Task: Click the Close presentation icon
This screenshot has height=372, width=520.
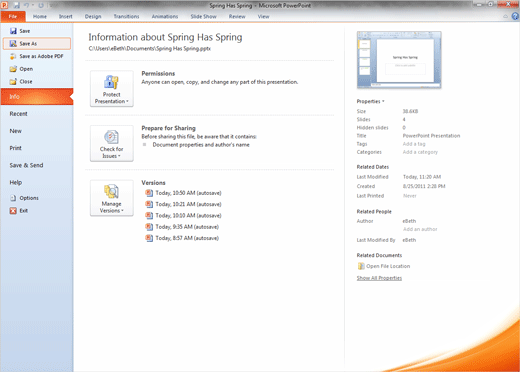Action: (13, 82)
